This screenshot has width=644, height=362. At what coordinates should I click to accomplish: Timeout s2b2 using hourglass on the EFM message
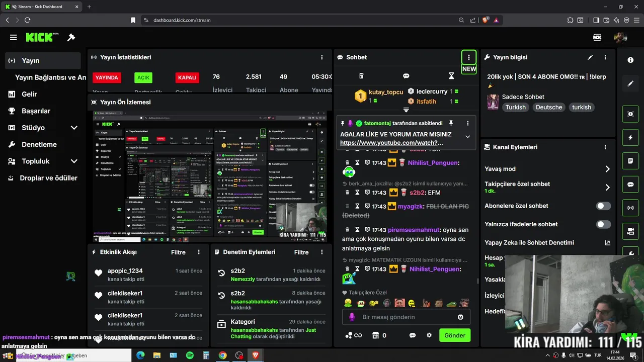click(357, 193)
